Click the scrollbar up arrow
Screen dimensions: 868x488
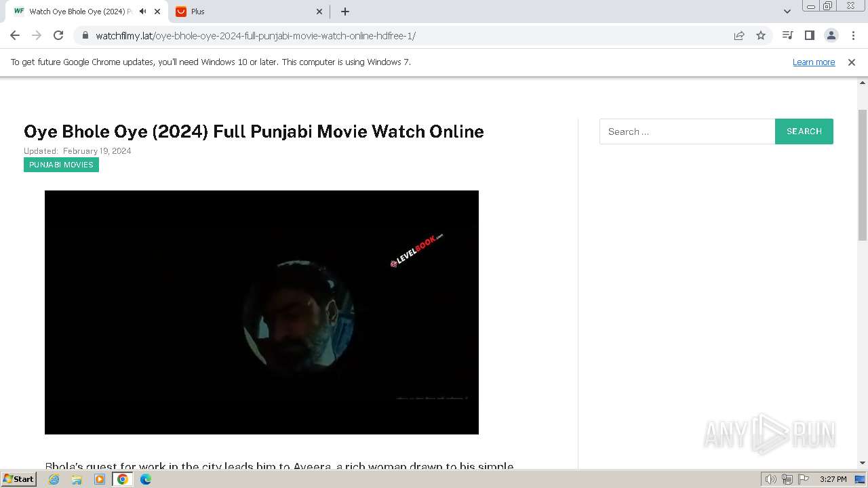point(863,81)
